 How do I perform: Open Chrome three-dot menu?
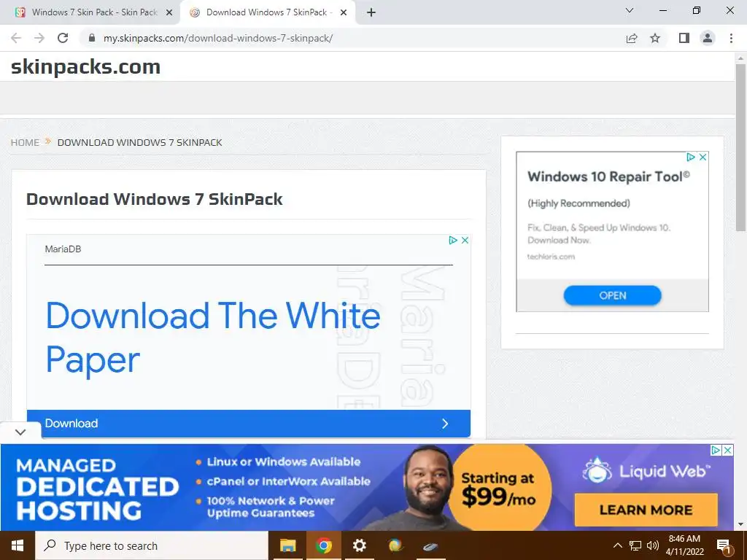731,38
